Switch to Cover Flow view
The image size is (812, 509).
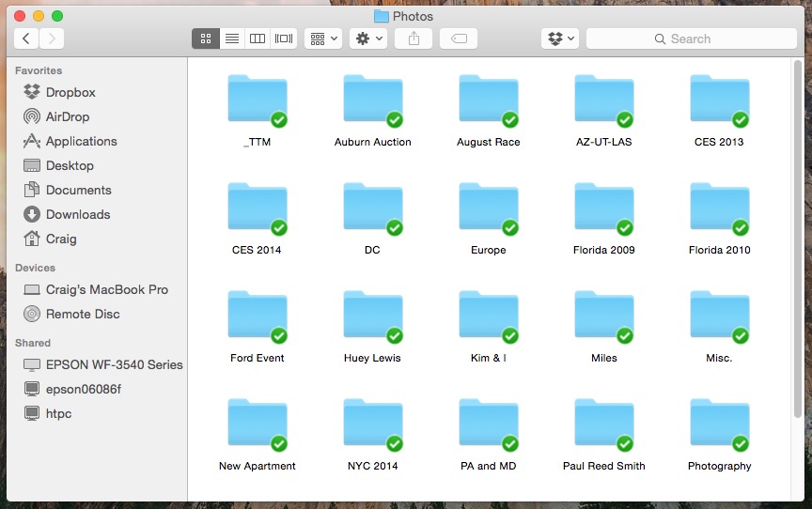pyautogui.click(x=284, y=39)
